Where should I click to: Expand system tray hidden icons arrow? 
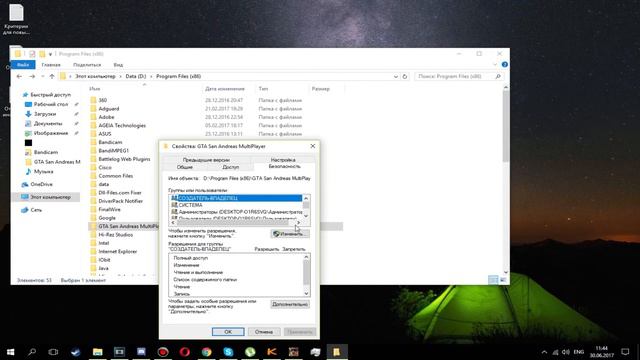544,352
